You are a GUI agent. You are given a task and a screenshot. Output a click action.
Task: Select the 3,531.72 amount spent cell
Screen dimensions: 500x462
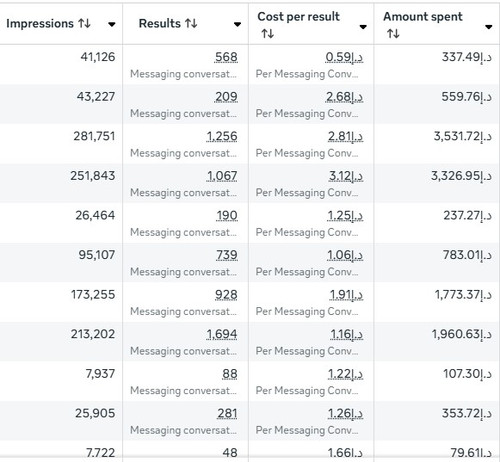coord(437,144)
